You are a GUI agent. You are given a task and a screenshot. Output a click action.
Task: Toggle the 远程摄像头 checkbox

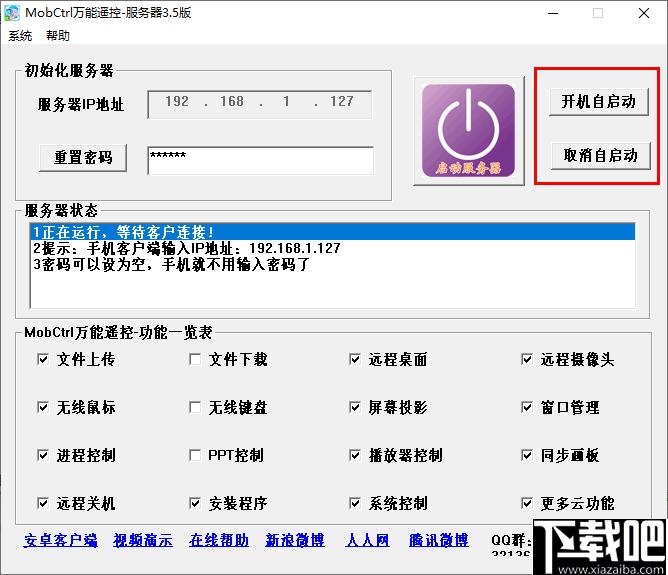(527, 359)
